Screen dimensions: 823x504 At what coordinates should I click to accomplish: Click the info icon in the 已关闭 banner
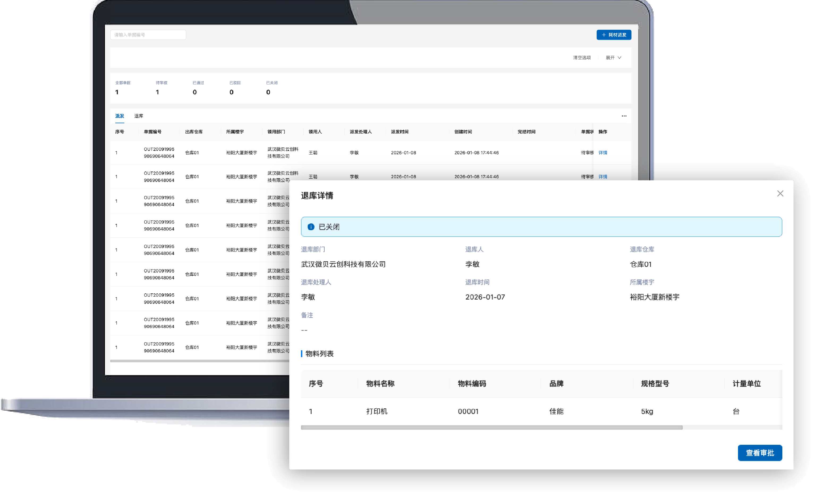pyautogui.click(x=311, y=227)
